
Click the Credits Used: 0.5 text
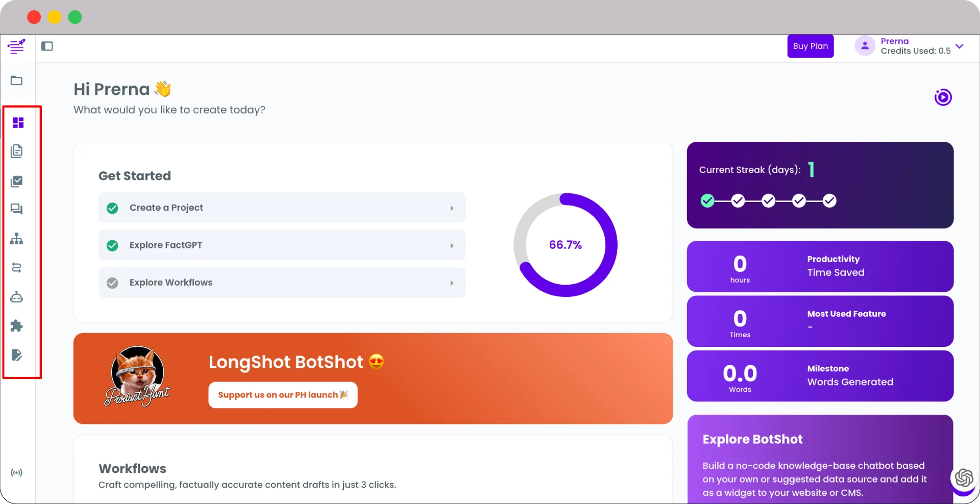coord(916,51)
